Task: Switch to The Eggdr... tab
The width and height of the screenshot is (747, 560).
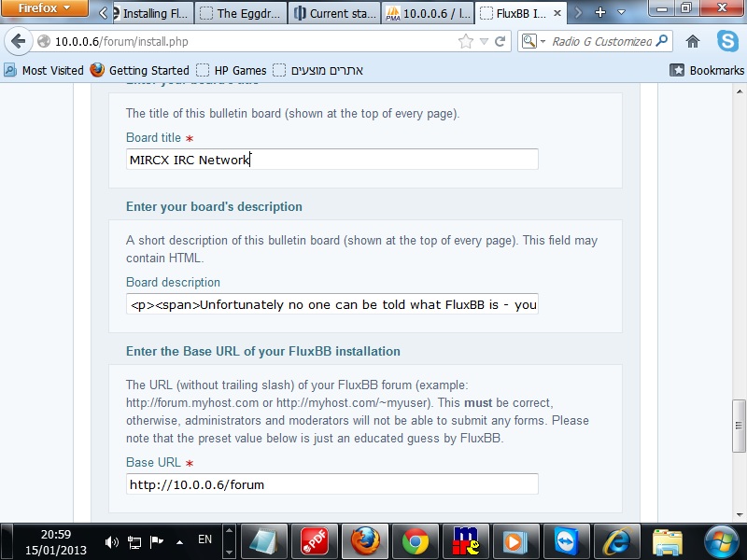Action: pos(241,13)
